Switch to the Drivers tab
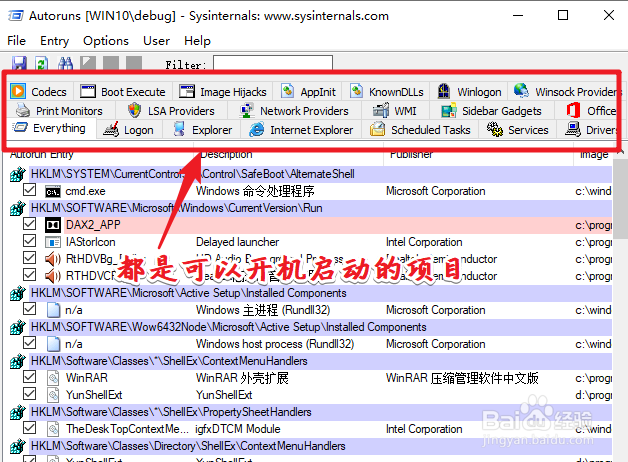Viewport: 628px width, 462px height. [x=590, y=130]
